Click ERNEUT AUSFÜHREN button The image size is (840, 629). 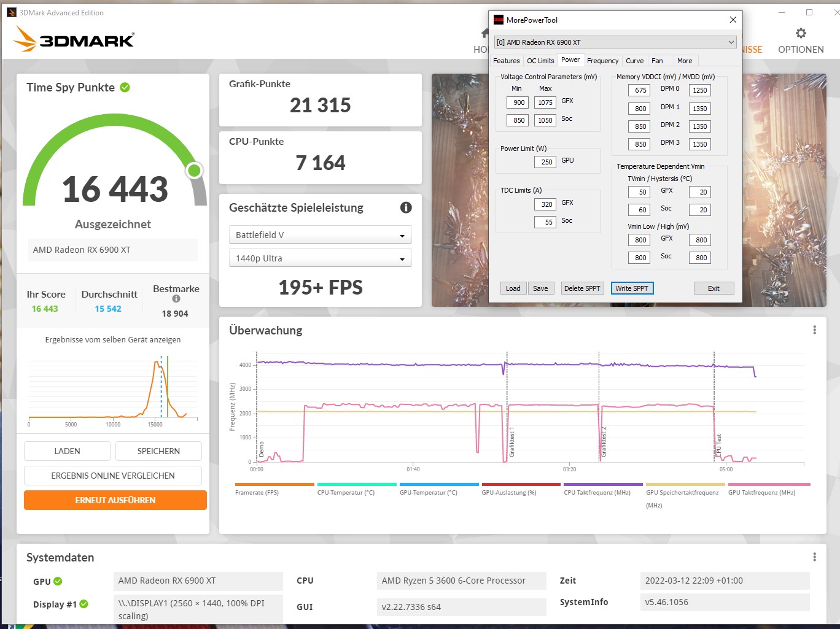115,500
